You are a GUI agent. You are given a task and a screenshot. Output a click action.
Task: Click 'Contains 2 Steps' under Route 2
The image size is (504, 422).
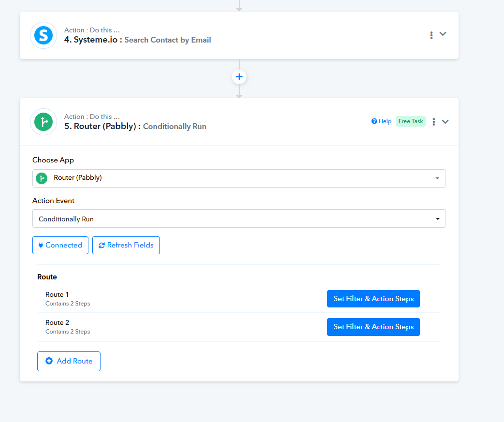click(68, 332)
